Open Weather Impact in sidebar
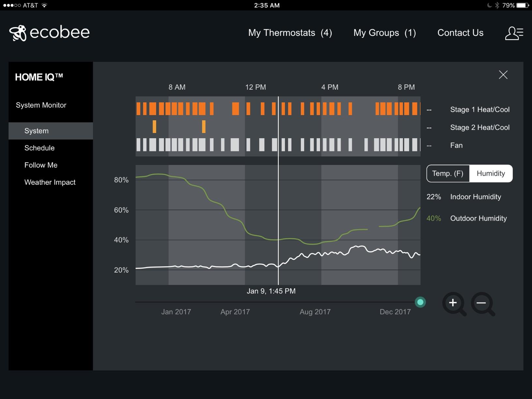Viewport: 532px width, 399px height. (50, 182)
